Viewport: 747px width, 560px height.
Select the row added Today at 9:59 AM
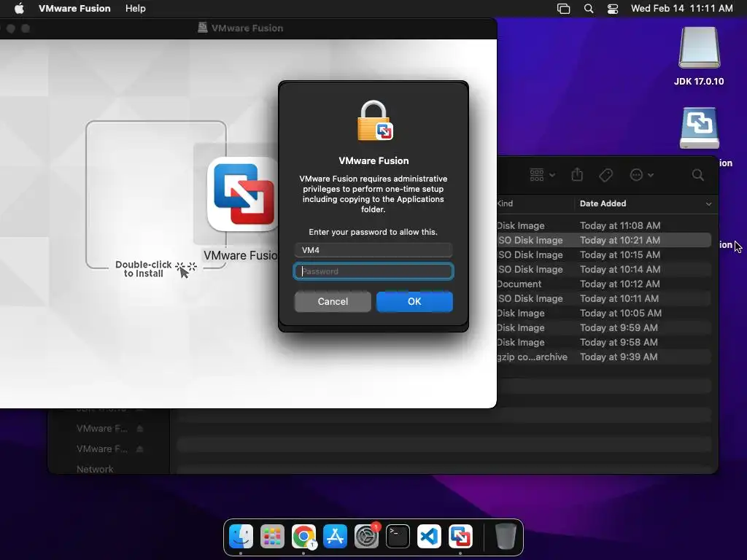(x=604, y=327)
